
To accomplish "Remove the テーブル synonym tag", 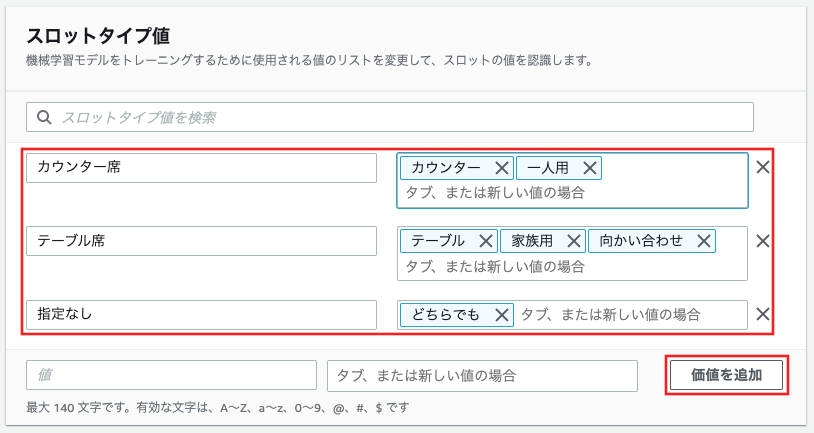I will click(486, 241).
